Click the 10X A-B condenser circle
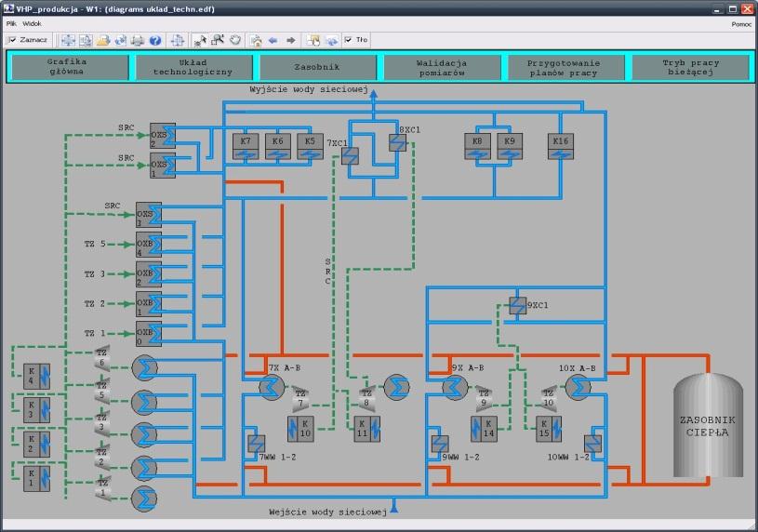 click(578, 388)
